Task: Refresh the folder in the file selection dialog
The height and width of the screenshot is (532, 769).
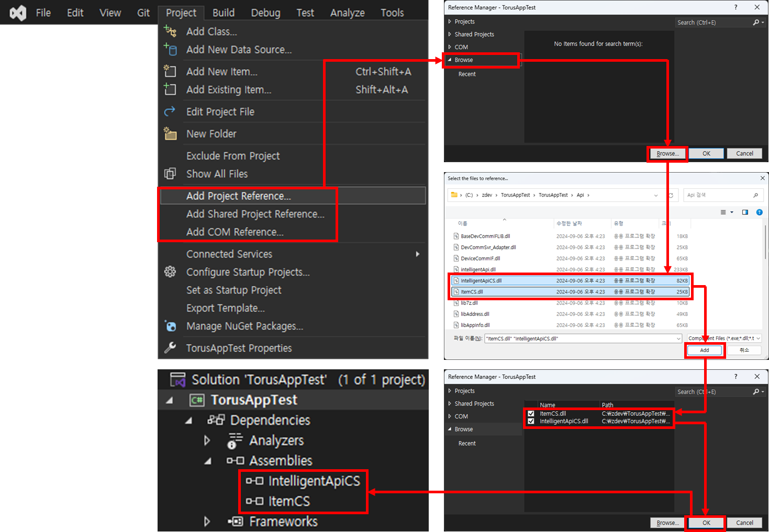Action: click(671, 195)
